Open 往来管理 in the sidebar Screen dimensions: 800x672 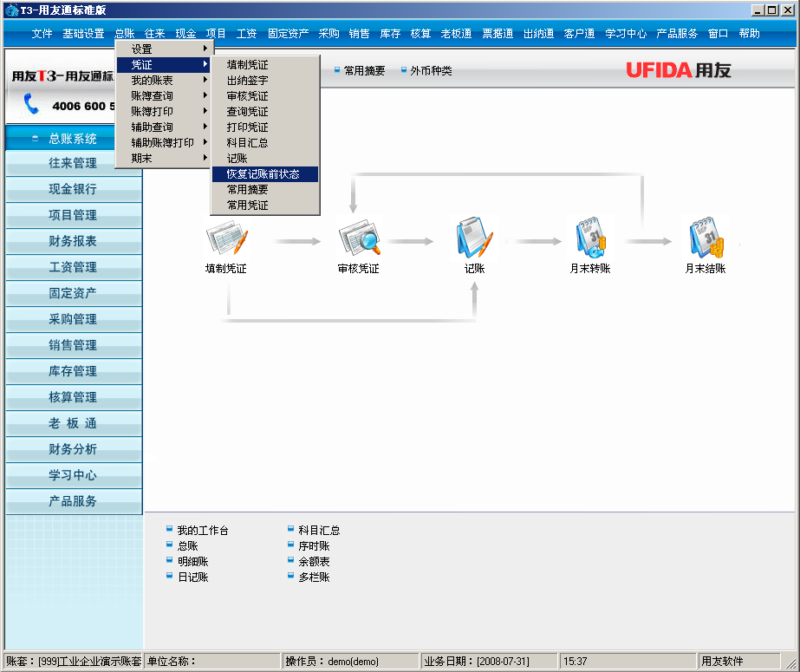tap(74, 163)
